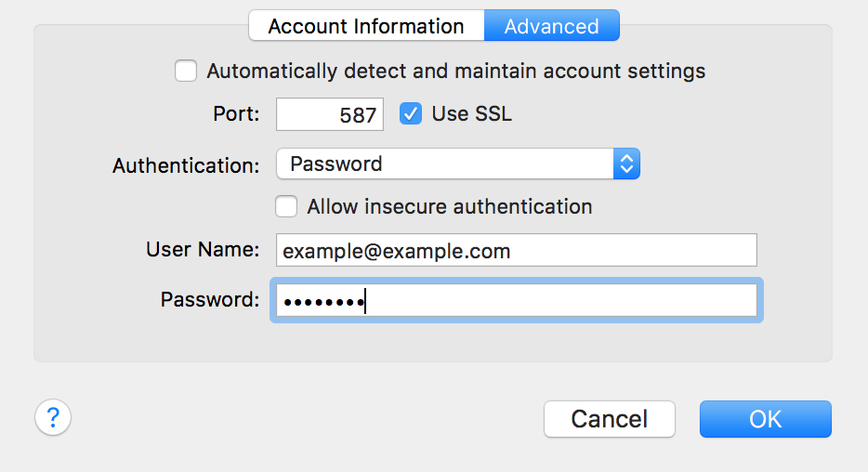This screenshot has height=472, width=868.
Task: Open the Authentication dropdown showing Password
Action: tap(458, 164)
